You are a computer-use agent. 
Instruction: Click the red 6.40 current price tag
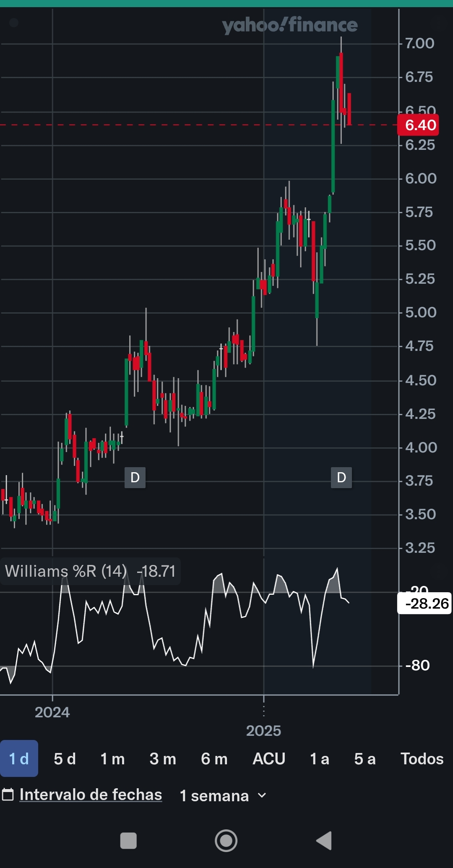point(418,125)
